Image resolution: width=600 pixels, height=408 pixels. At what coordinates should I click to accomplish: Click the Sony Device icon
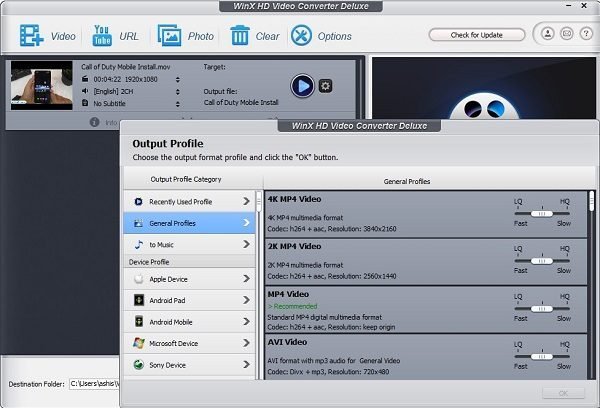click(x=139, y=364)
